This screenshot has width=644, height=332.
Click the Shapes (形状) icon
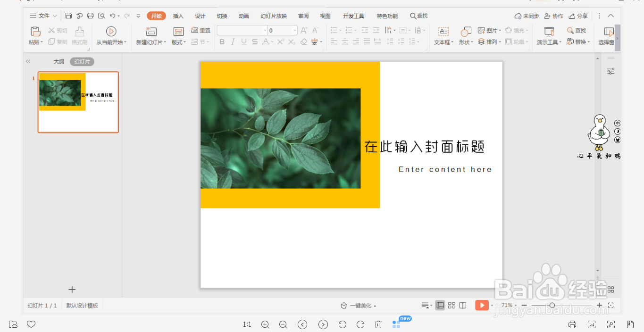coord(466,32)
